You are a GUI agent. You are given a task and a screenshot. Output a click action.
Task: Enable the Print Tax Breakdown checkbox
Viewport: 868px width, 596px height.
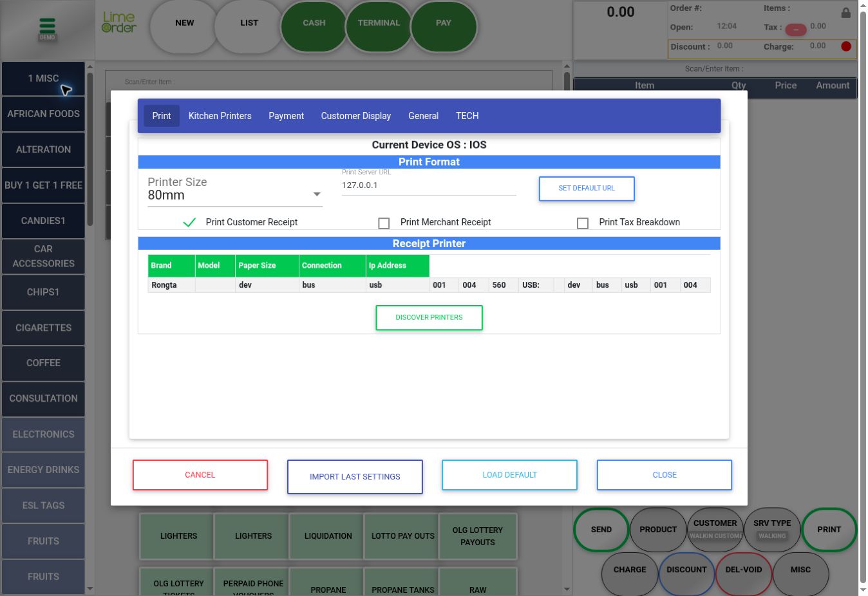(x=583, y=223)
